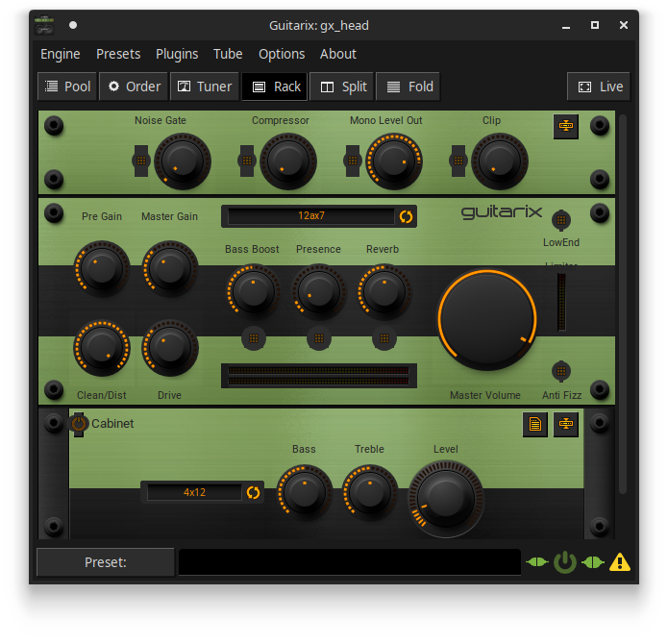Toggle the Presence switch

tap(319, 338)
